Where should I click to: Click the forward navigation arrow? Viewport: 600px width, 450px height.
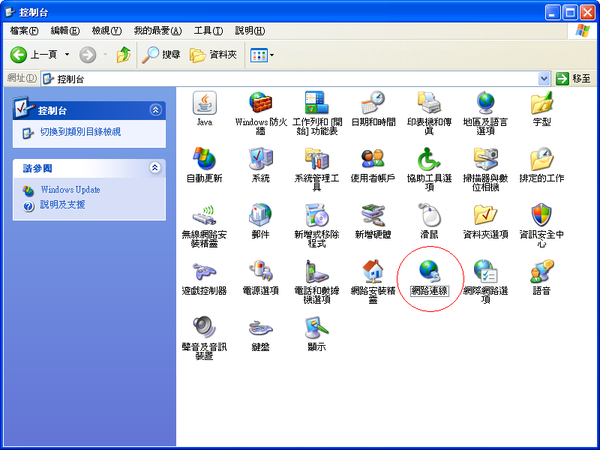[x=88, y=55]
